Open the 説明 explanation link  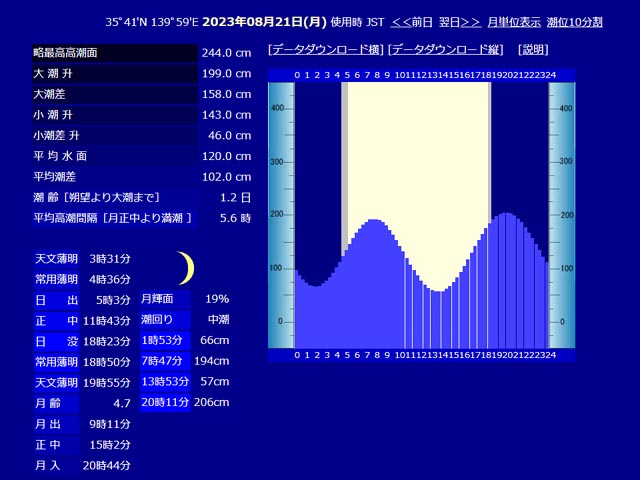coord(533,50)
